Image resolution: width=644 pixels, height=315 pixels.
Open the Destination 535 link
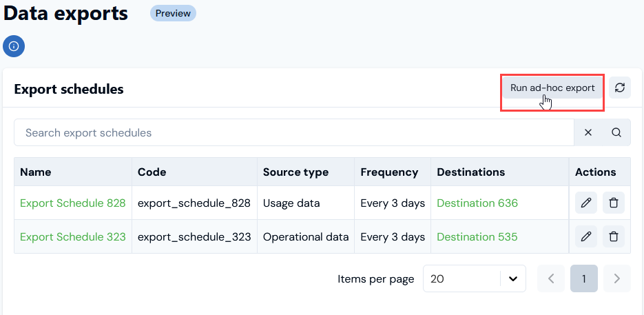pos(477,236)
